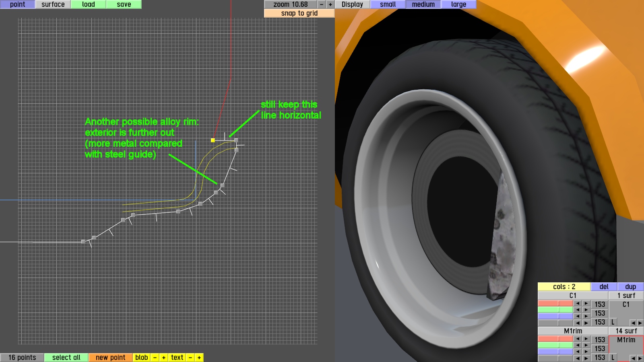
Task: Click the M1rim colour name field
Action: (x=573, y=331)
